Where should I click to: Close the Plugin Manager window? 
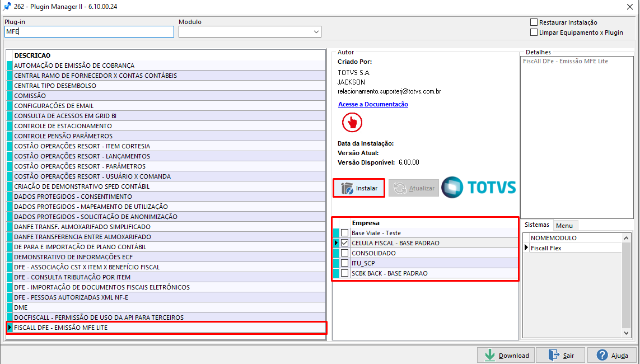click(x=630, y=7)
